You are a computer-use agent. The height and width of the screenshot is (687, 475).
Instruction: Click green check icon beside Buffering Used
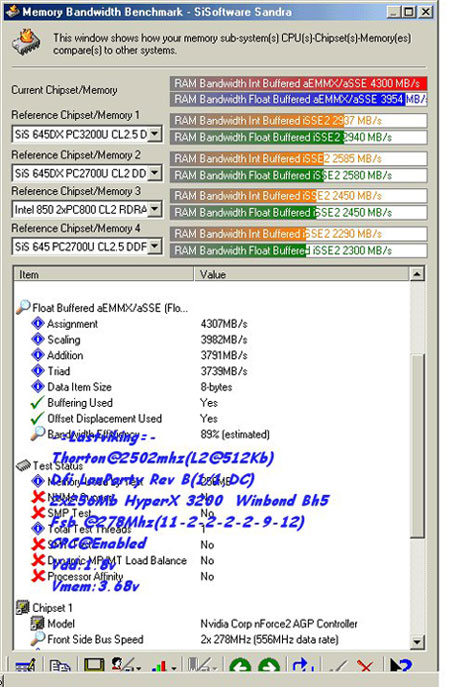click(38, 402)
